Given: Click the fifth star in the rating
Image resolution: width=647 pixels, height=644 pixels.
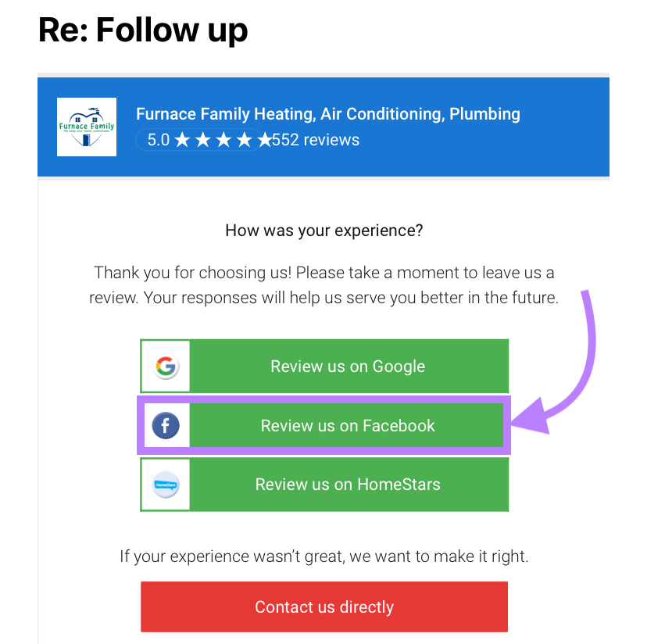Looking at the screenshot, I should 263,140.
